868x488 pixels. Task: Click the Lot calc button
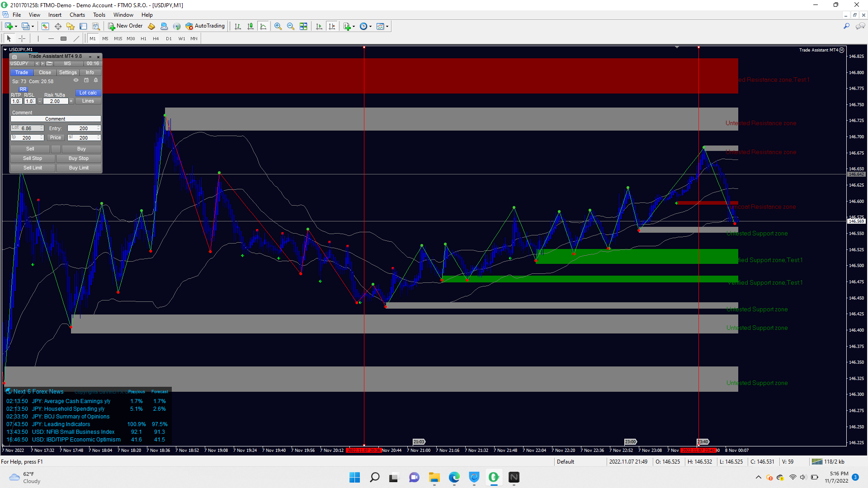88,93
